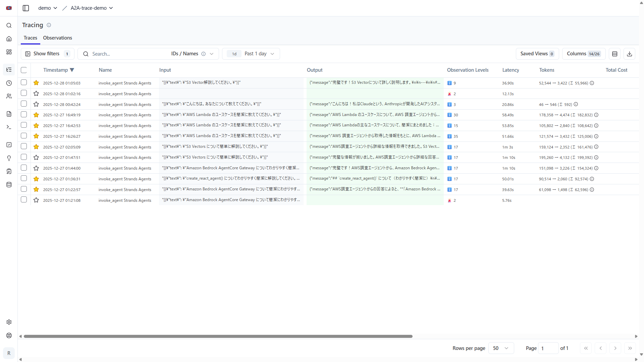Viewport: 644px width, 362px height.
Task: Open Users icon in sidebar
Action: 9,96
